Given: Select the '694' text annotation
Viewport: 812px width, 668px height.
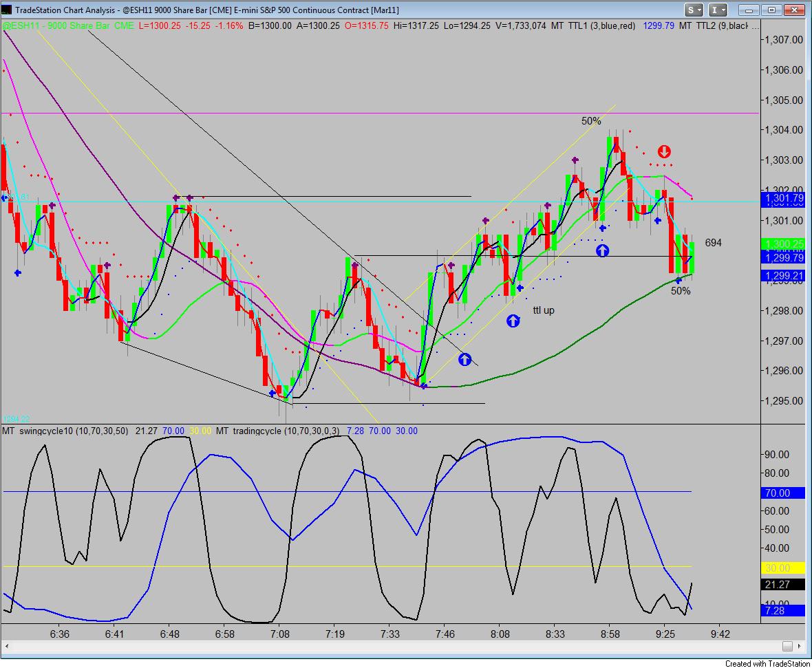Looking at the screenshot, I should tap(713, 243).
